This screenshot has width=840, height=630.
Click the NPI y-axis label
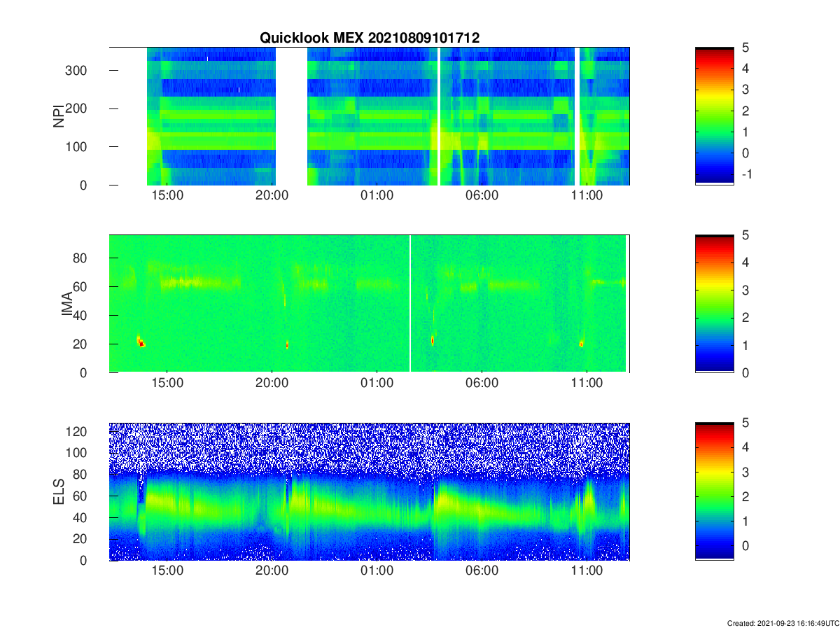coord(59,115)
